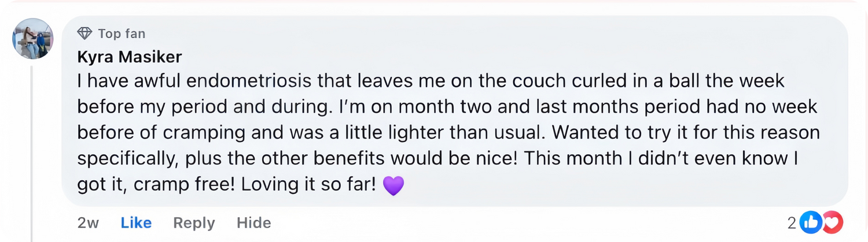This screenshot has width=868, height=242.
Task: Click the blue thumbs-up reaction icon
Action: tap(811, 222)
